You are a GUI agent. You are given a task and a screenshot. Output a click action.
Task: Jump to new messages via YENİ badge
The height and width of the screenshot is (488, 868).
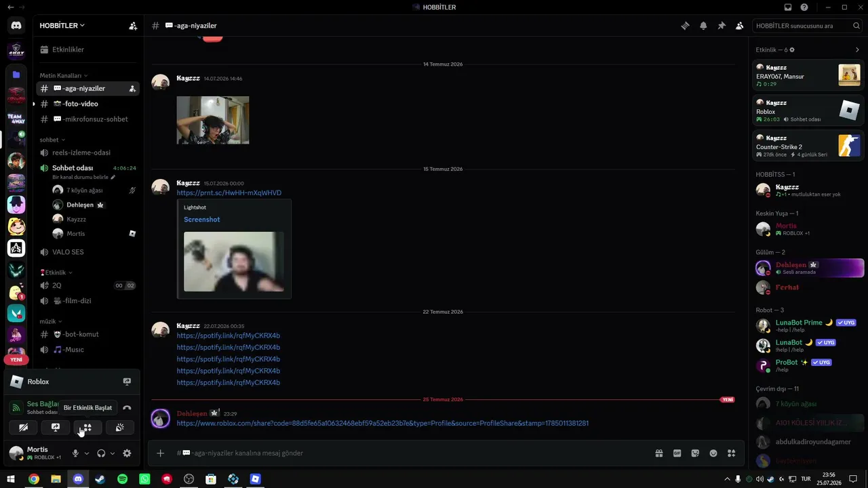pyautogui.click(x=728, y=400)
